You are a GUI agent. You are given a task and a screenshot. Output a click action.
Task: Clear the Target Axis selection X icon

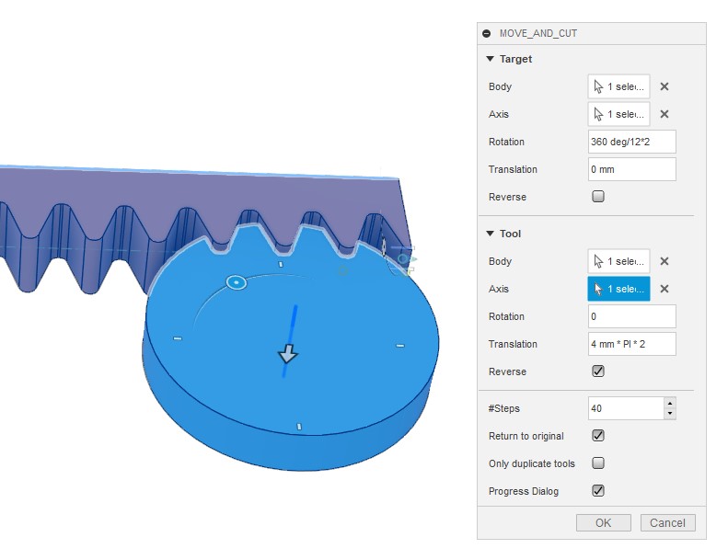[664, 114]
